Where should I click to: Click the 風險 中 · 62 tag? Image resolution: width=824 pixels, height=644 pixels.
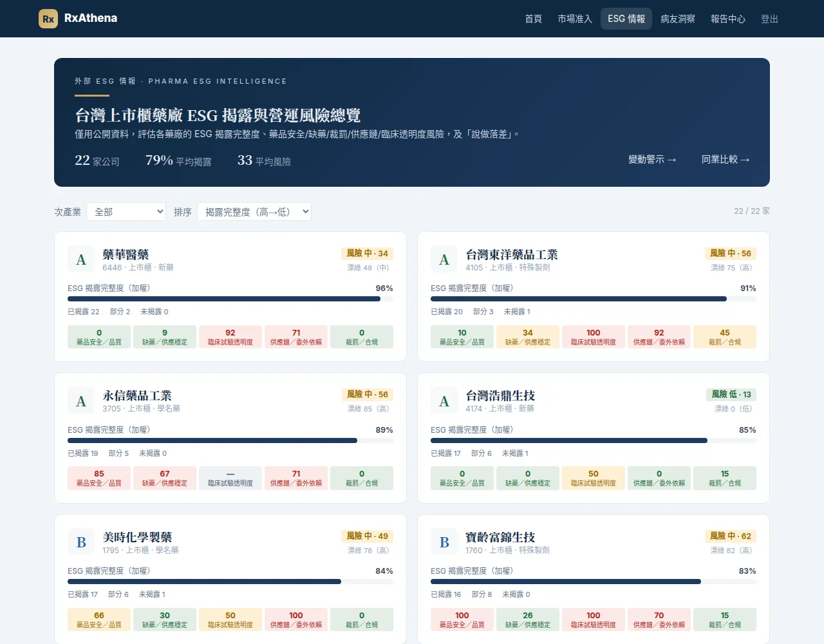click(x=730, y=536)
